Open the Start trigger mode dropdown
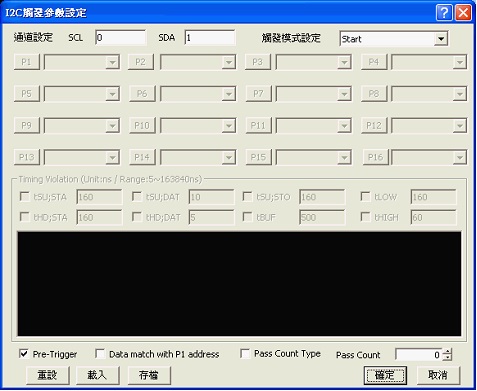Image resolution: width=477 pixels, height=391 pixels. point(441,39)
